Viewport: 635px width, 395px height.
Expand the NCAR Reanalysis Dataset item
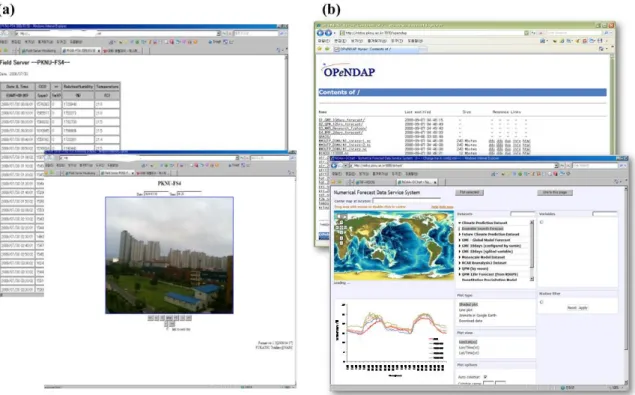[460, 263]
